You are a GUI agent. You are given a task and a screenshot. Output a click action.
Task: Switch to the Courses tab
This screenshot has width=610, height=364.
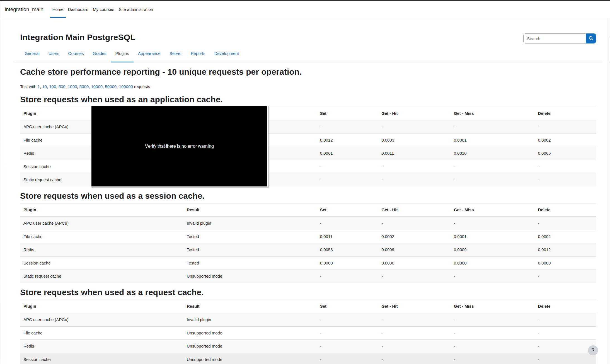76,54
